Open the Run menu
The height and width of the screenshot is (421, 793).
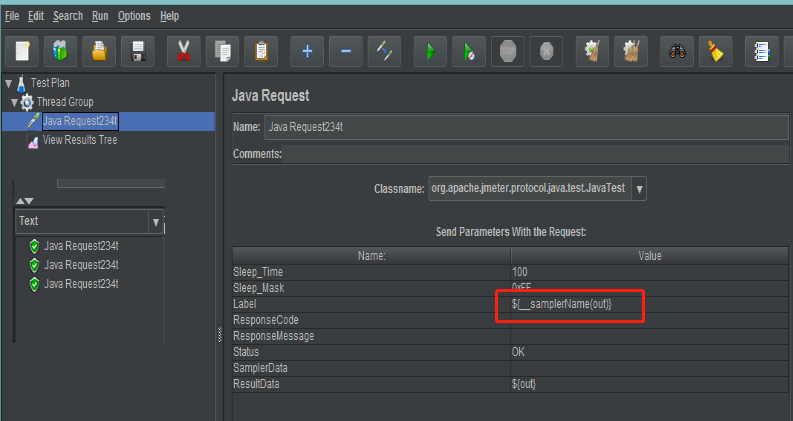click(100, 16)
